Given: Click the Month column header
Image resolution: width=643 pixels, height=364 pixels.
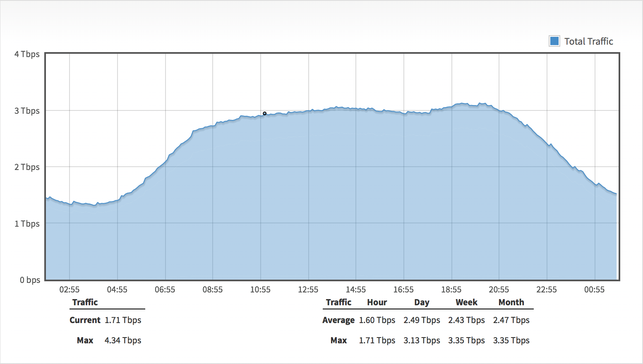Looking at the screenshot, I should [x=511, y=302].
